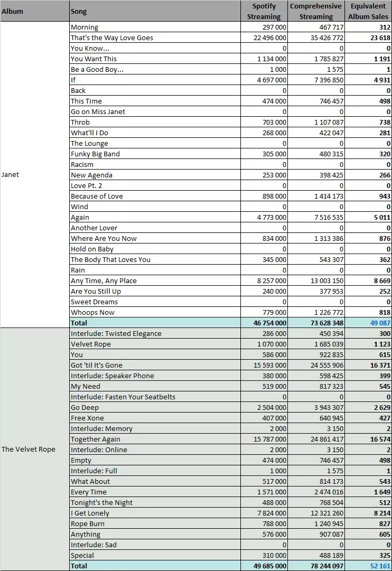Select the 'Empty' song cell
Screen dimensions: 392x571
click(x=155, y=460)
